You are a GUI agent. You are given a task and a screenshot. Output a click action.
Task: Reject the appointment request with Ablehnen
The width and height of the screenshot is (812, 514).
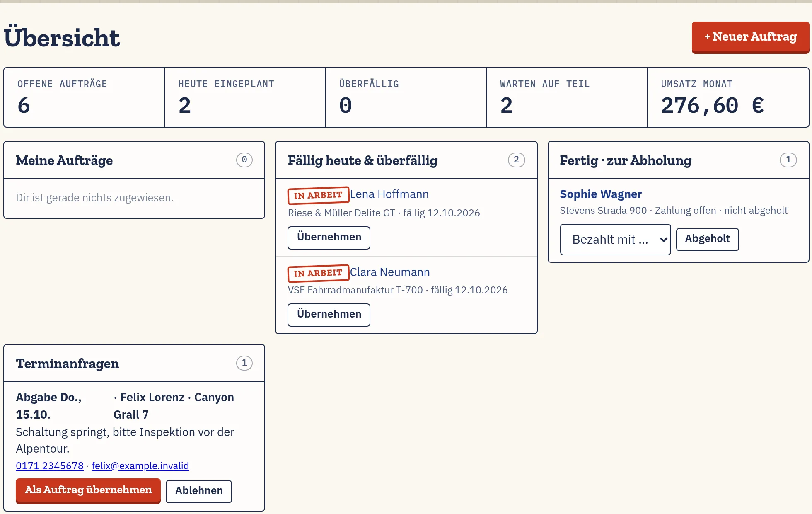pos(199,491)
